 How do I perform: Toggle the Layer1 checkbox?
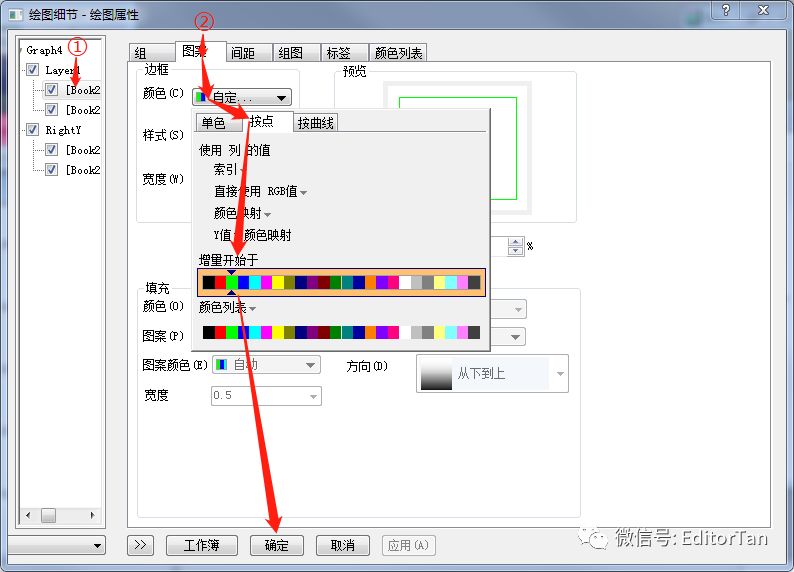32,70
